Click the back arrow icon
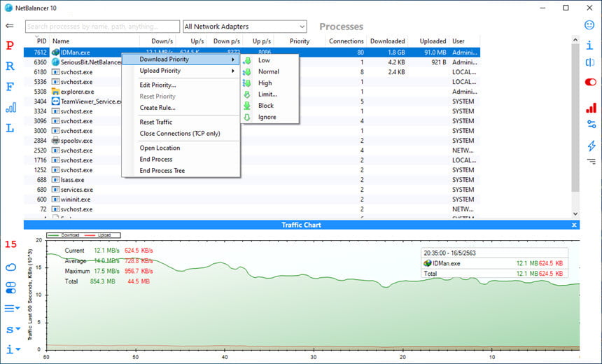Screen dimensions: 602x364 point(10,26)
